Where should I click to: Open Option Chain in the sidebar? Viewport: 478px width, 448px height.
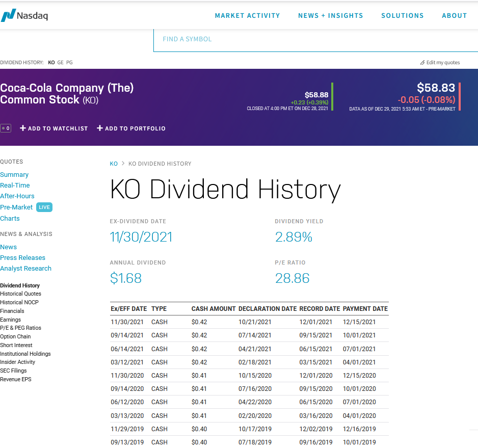15,336
